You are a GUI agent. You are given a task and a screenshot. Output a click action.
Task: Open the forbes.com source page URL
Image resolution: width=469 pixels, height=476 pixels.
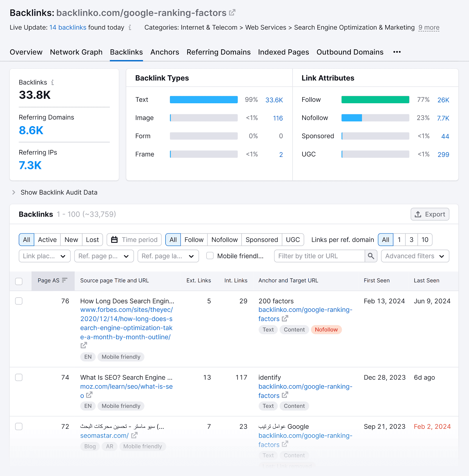[x=127, y=323]
